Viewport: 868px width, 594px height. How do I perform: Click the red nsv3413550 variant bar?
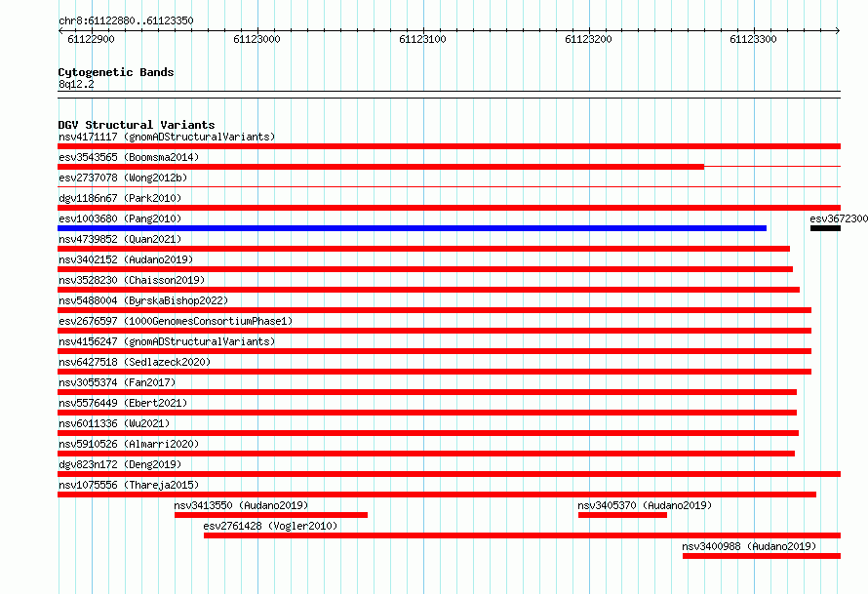pyautogui.click(x=271, y=515)
